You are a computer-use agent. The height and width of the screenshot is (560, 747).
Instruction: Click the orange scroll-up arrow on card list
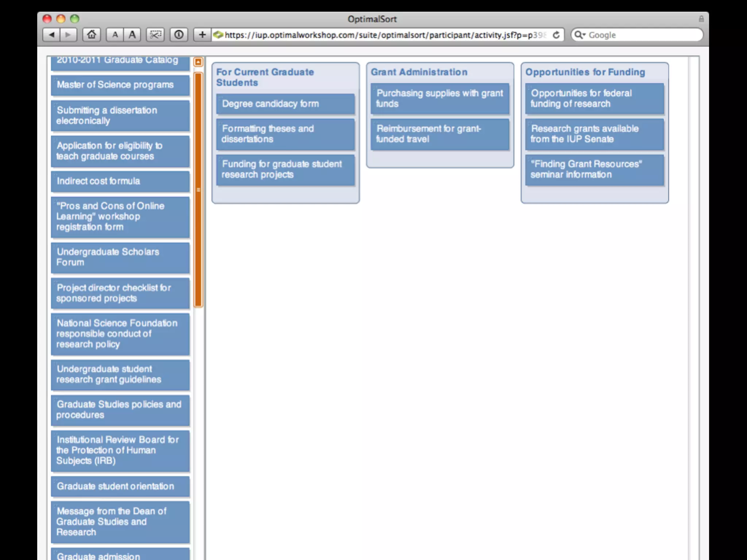[198, 62]
